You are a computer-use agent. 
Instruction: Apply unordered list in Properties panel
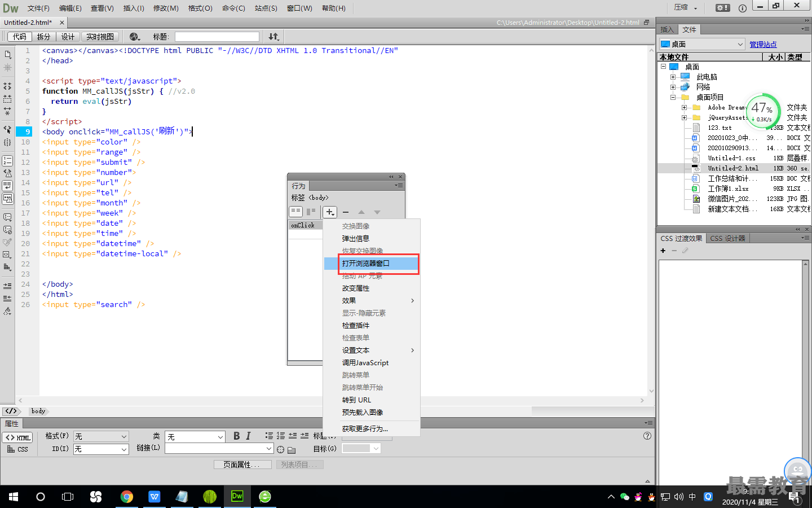(x=269, y=436)
